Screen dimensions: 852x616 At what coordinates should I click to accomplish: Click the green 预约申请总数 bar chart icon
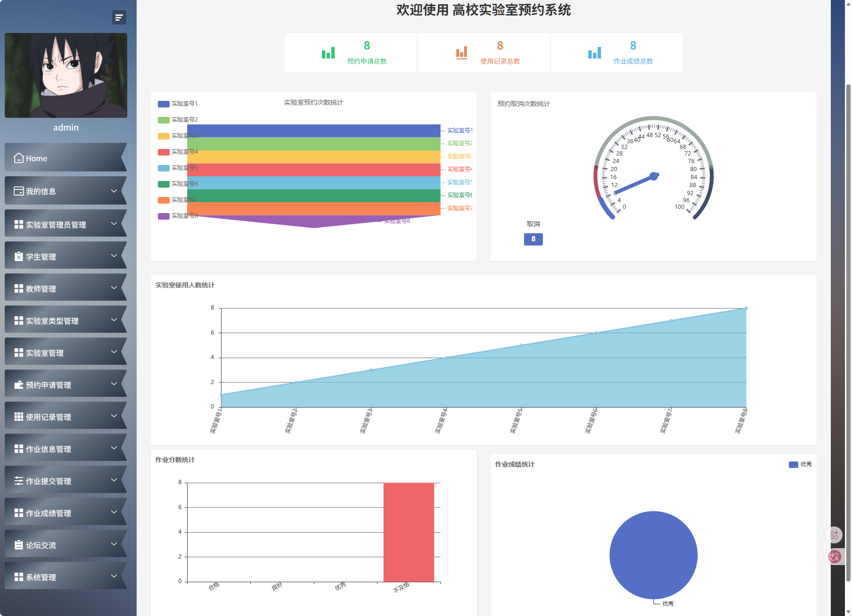tap(328, 53)
